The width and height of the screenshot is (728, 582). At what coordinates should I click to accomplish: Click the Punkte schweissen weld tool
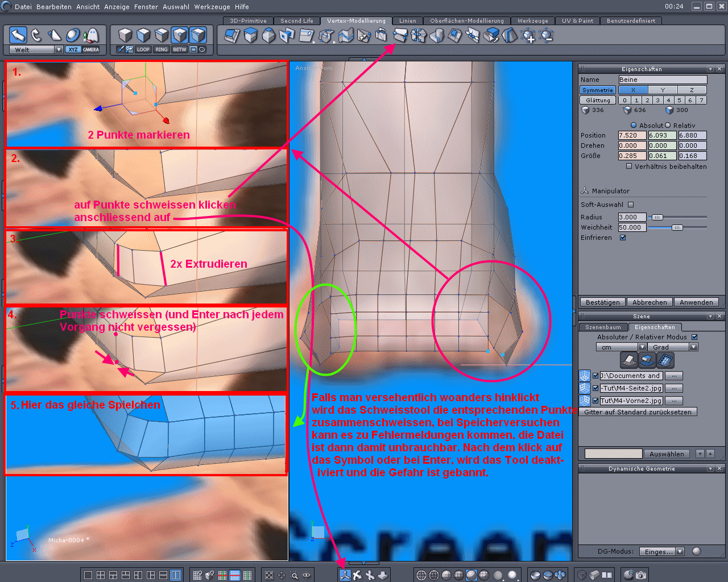click(400, 35)
